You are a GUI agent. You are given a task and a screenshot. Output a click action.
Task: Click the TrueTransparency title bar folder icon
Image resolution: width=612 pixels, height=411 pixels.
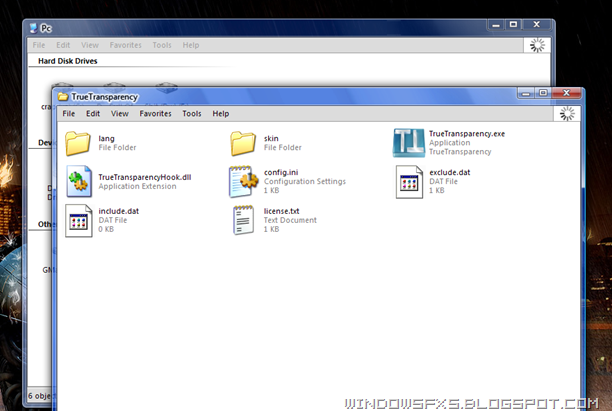point(63,96)
